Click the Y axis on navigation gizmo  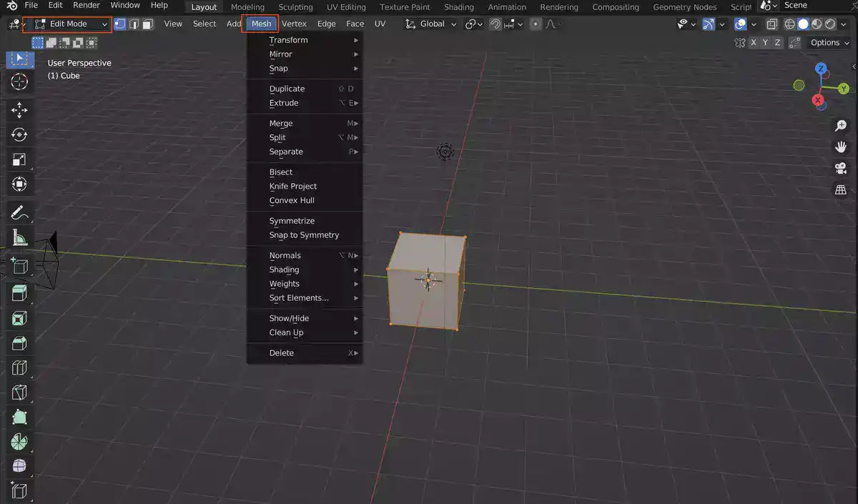coord(844,89)
